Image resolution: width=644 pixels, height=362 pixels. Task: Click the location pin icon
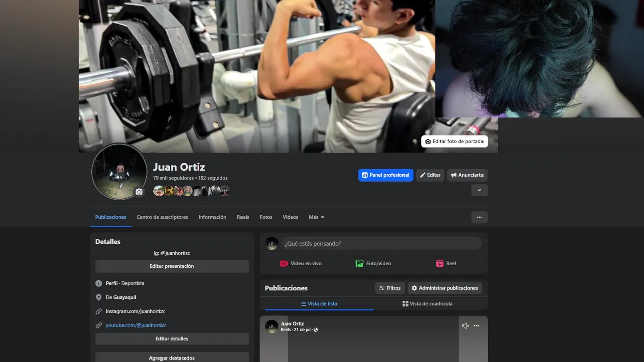pyautogui.click(x=99, y=297)
